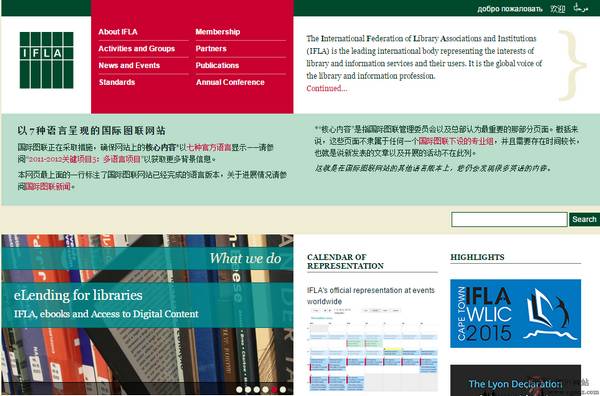Open the 七种官方语言 link

point(209,148)
